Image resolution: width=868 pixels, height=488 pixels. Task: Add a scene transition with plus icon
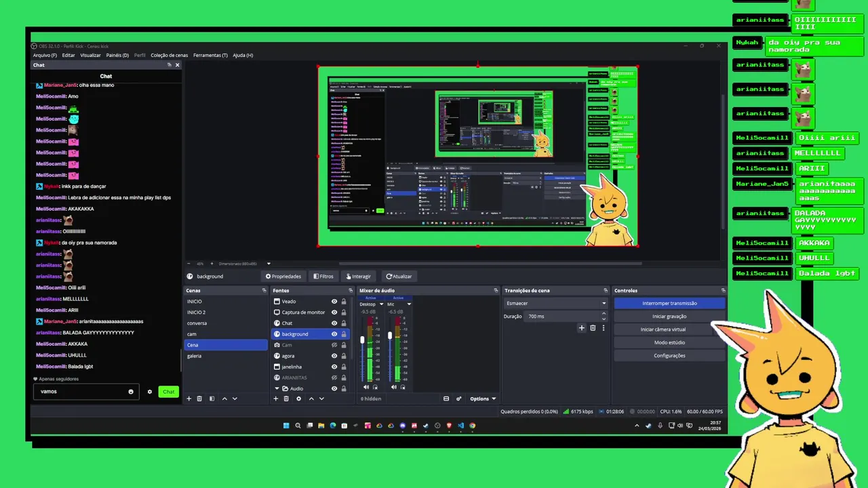pos(581,328)
